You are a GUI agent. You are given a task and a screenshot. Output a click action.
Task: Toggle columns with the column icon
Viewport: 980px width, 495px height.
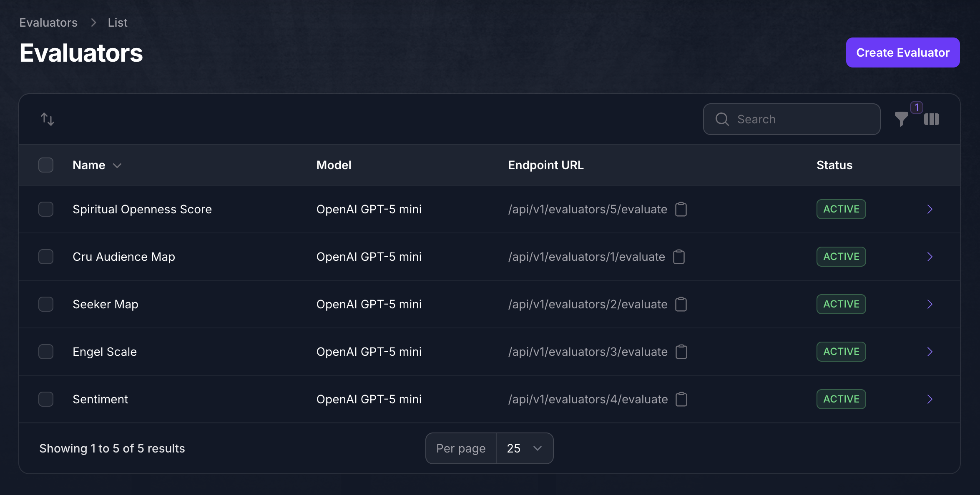[x=931, y=119]
